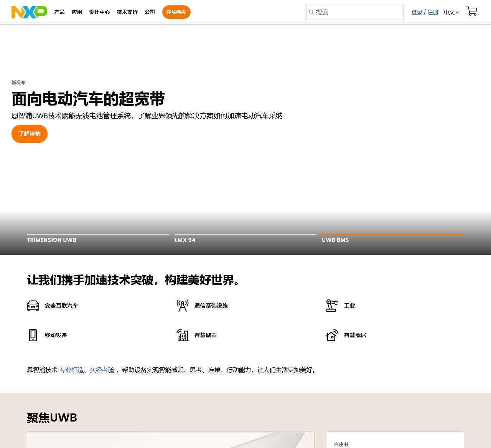Image resolution: width=491 pixels, height=448 pixels.
Task: Open the 安全互联汽车 link
Action: coord(61,306)
